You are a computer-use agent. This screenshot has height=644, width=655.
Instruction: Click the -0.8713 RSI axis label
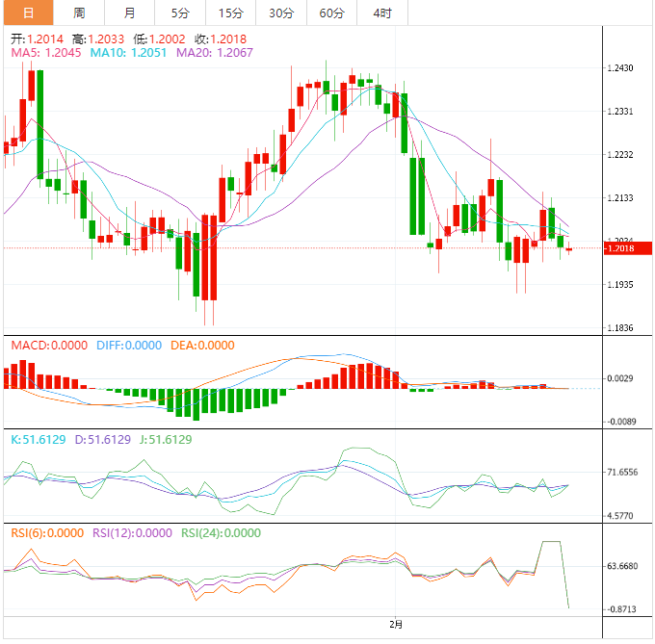click(x=621, y=609)
